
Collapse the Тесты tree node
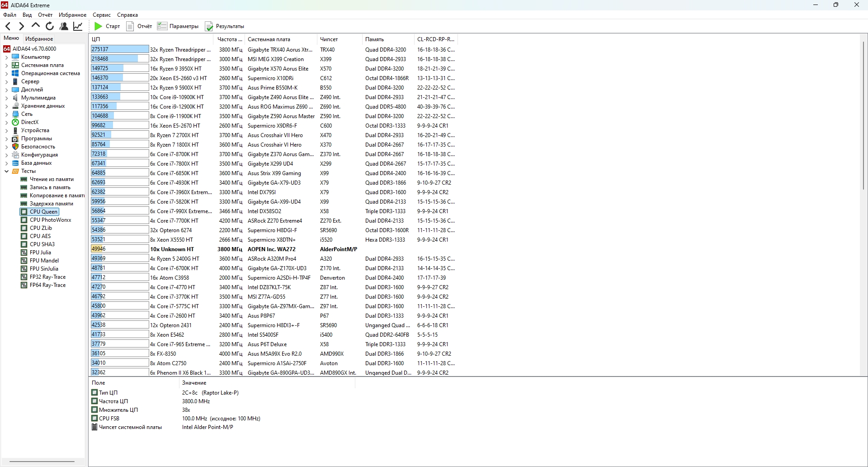(6, 171)
